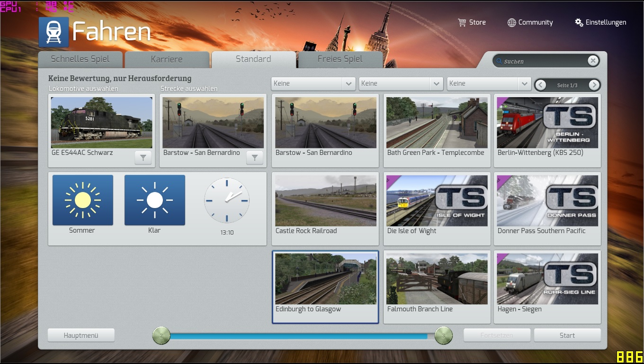Click slider handle numbered 3

click(444, 336)
